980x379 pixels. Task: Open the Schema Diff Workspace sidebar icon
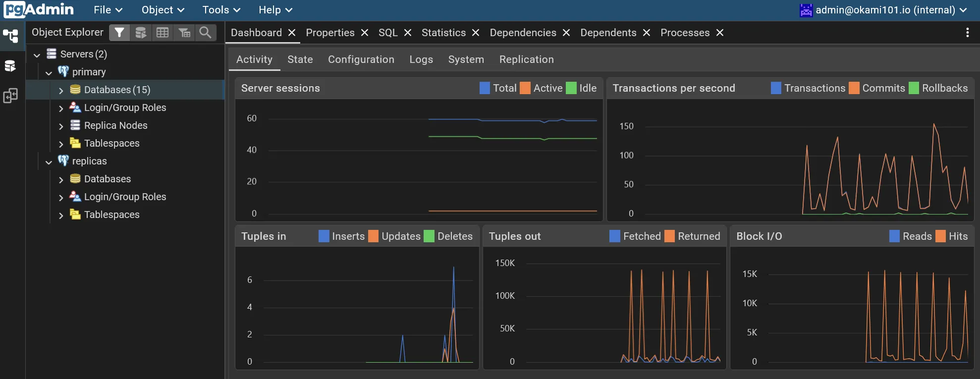[x=10, y=96]
